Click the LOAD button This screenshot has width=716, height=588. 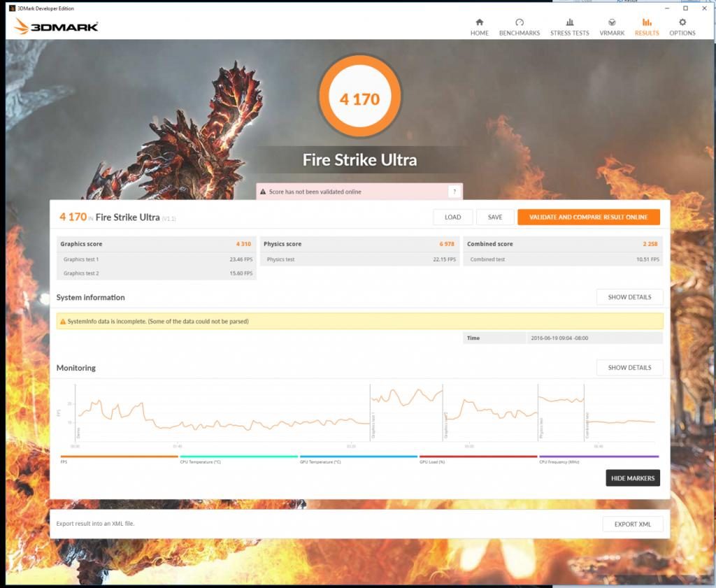(452, 217)
